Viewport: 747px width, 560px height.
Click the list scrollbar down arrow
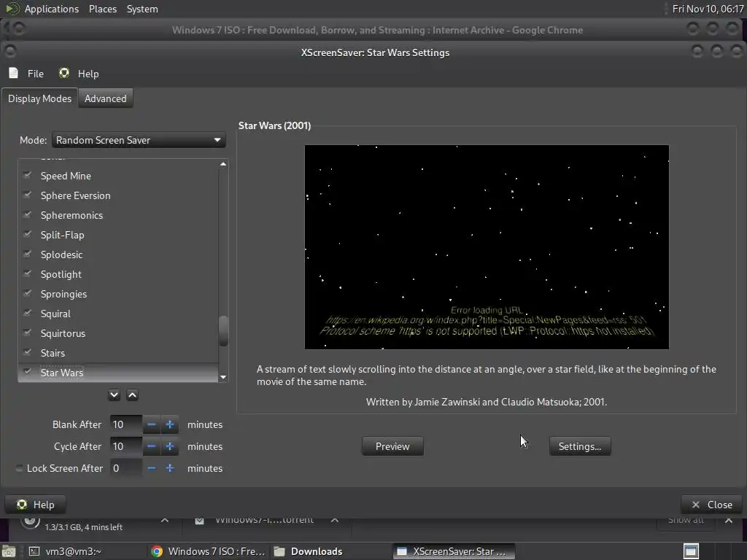coord(223,377)
